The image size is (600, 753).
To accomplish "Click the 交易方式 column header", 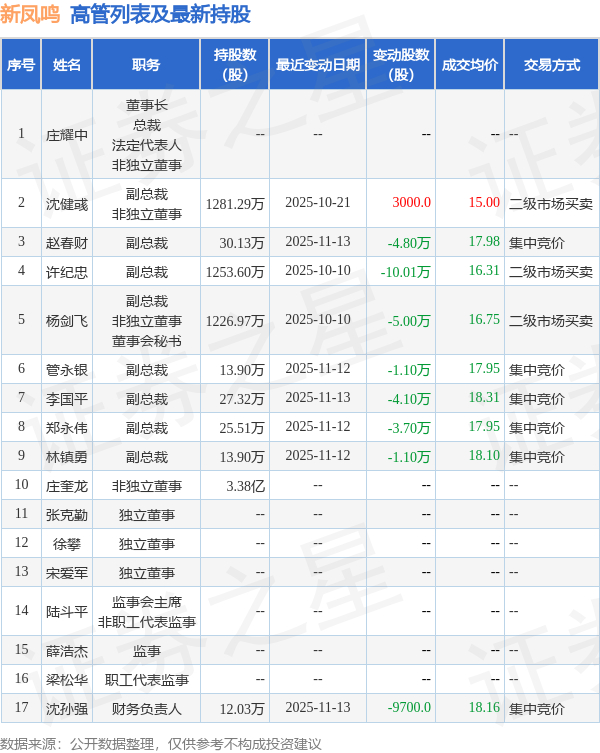I will click(552, 64).
